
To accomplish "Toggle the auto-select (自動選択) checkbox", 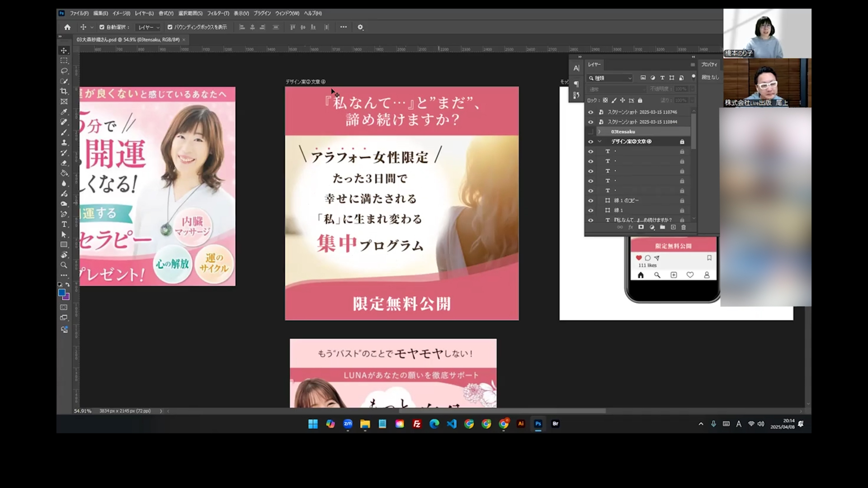I will click(x=102, y=27).
